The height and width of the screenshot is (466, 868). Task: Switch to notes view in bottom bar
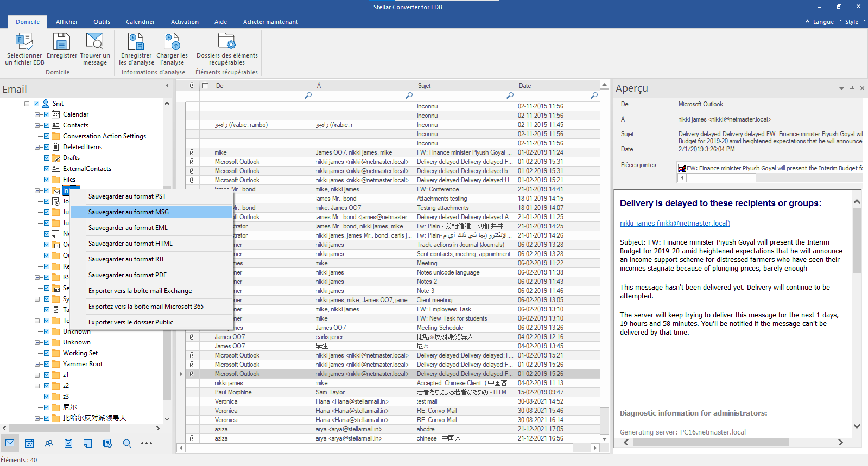(88, 443)
